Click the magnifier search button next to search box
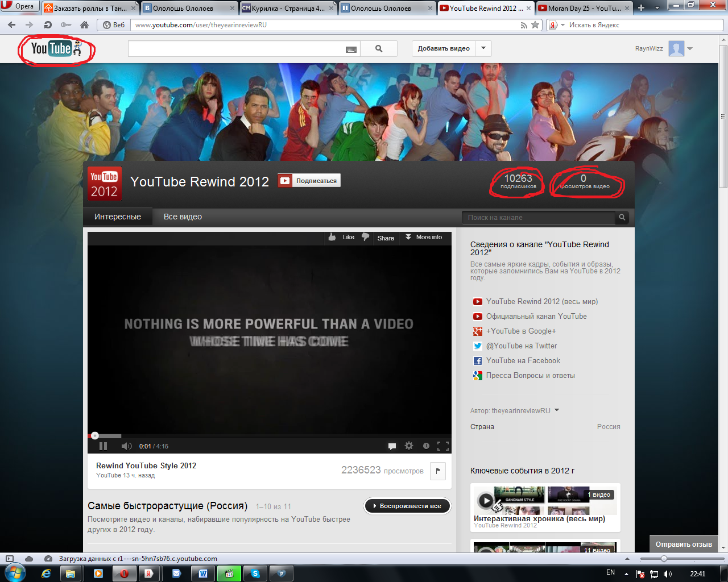The width and height of the screenshot is (728, 582). 379,49
